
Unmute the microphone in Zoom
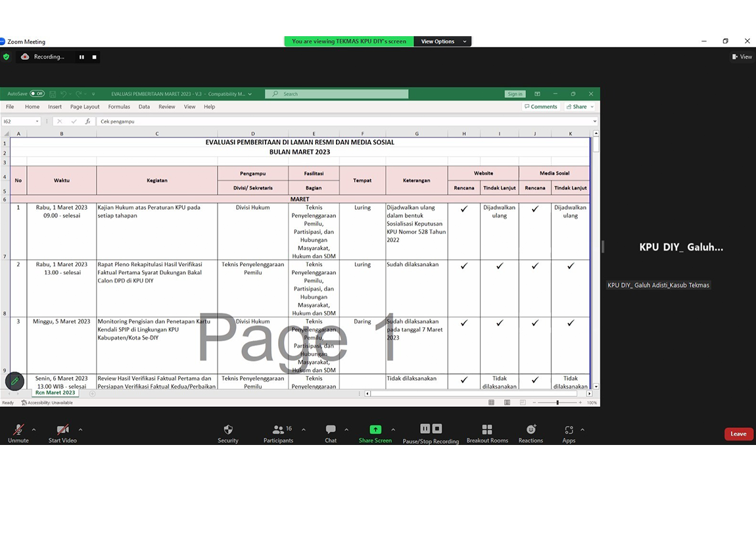click(18, 430)
